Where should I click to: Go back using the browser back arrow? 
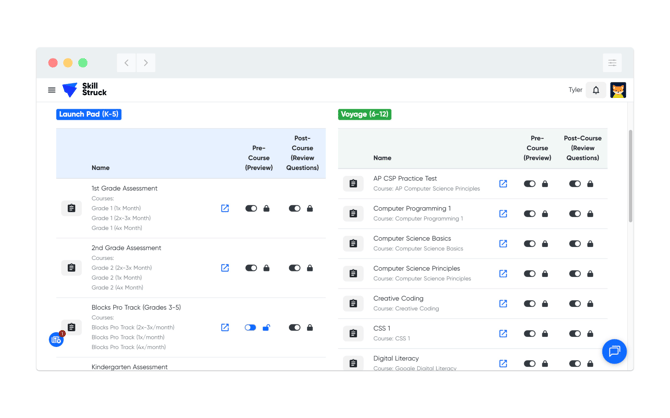[x=127, y=63]
